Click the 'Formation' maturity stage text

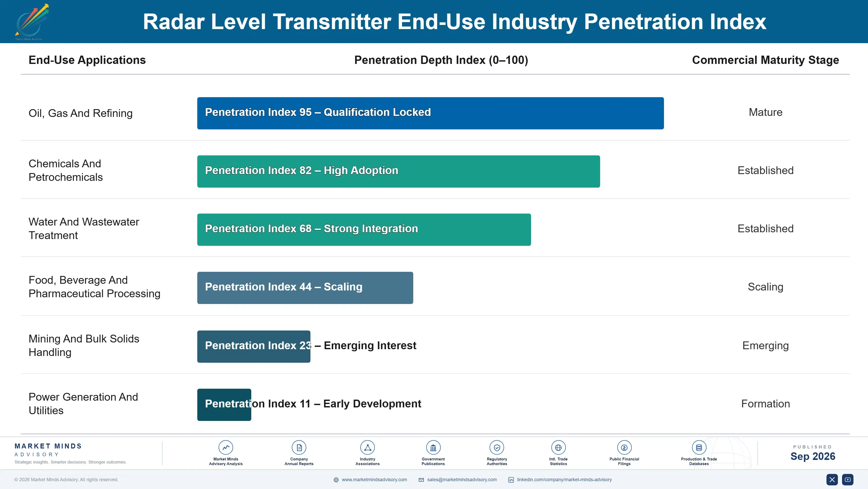pos(765,404)
